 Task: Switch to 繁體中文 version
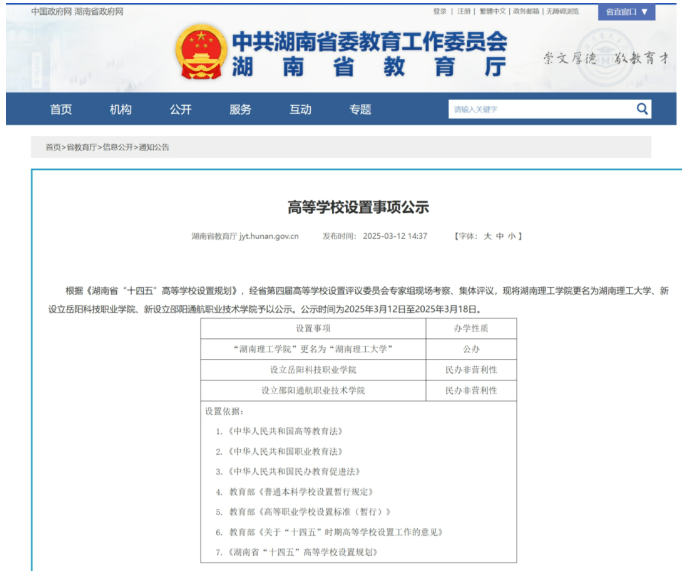pos(492,11)
